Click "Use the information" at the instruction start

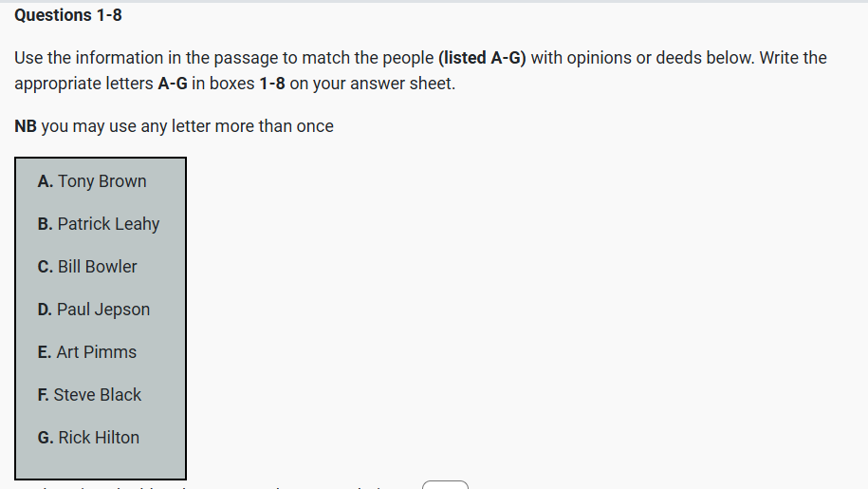click(x=74, y=58)
